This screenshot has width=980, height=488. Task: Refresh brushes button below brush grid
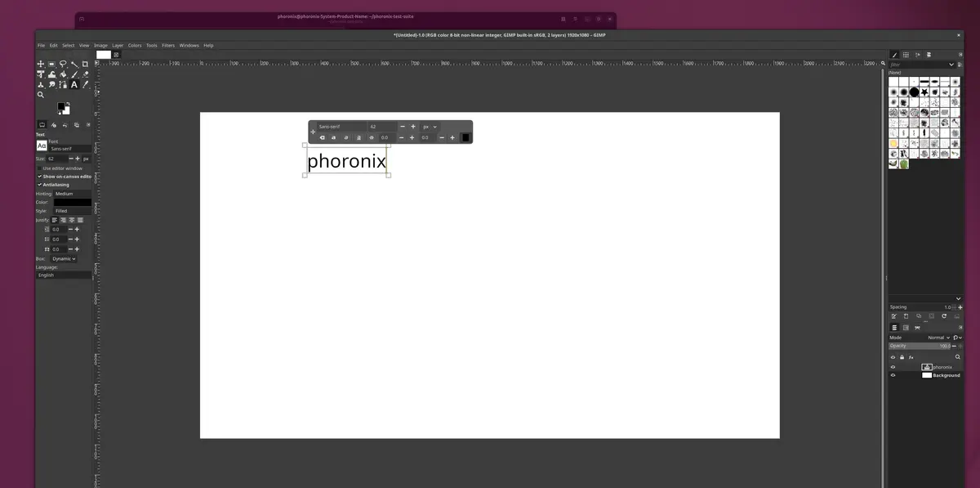pyautogui.click(x=944, y=316)
